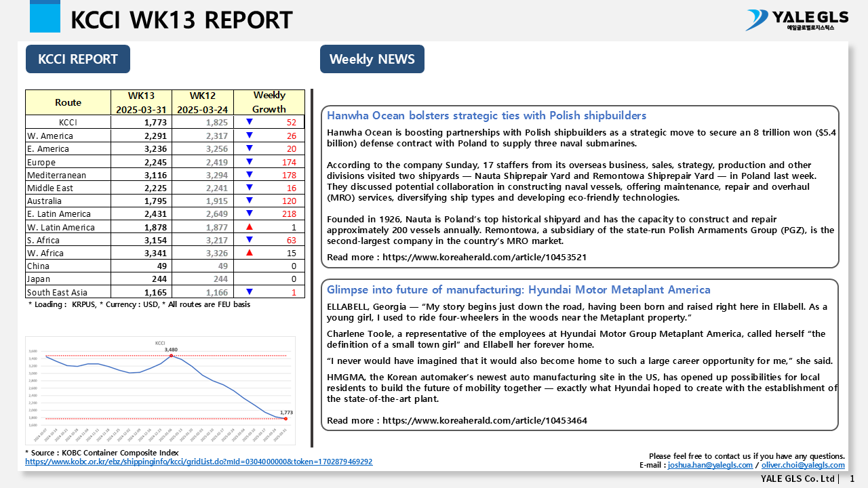Click the down arrow in Mediterranean row
The height and width of the screenshot is (488, 868).
(250, 174)
